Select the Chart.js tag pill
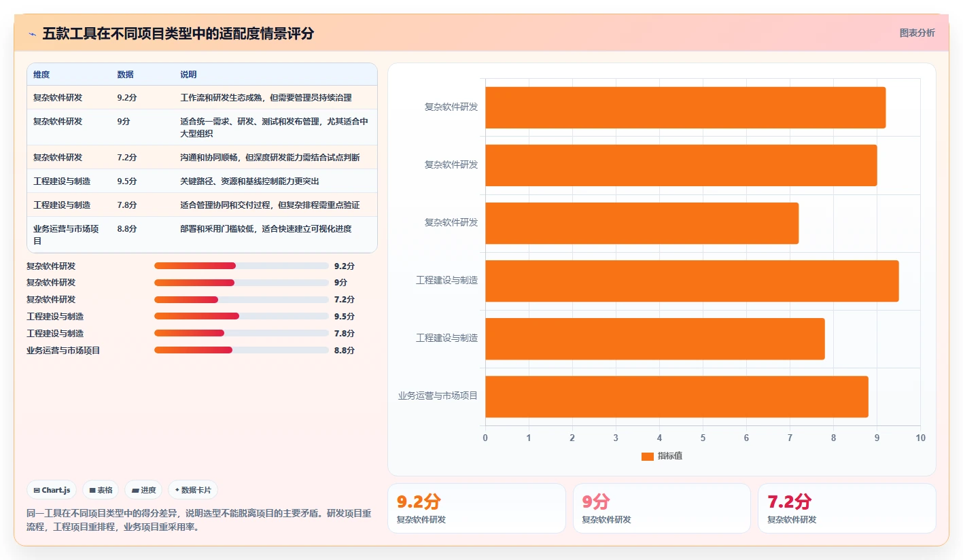963x560 pixels. point(52,490)
